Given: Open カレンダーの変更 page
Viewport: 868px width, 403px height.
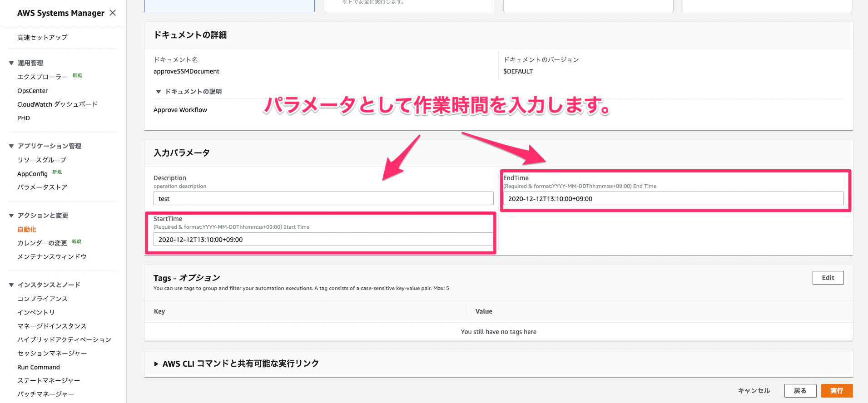Looking at the screenshot, I should pos(42,243).
